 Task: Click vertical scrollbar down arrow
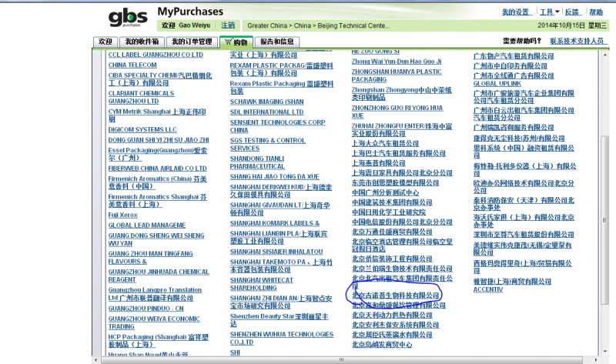tap(605, 351)
